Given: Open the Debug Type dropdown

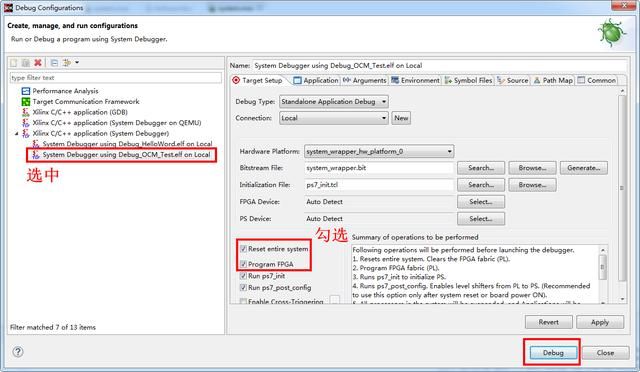Looking at the screenshot, I should pos(334,102).
